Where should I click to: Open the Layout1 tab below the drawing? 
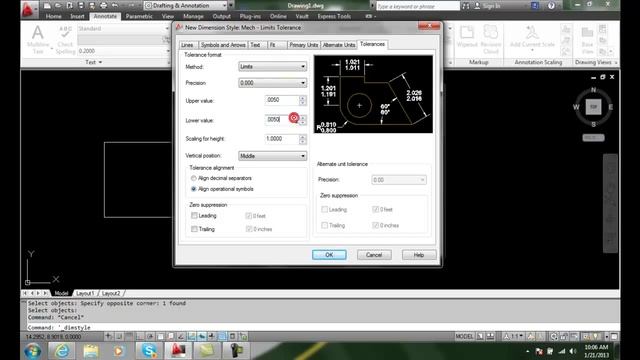(85, 293)
